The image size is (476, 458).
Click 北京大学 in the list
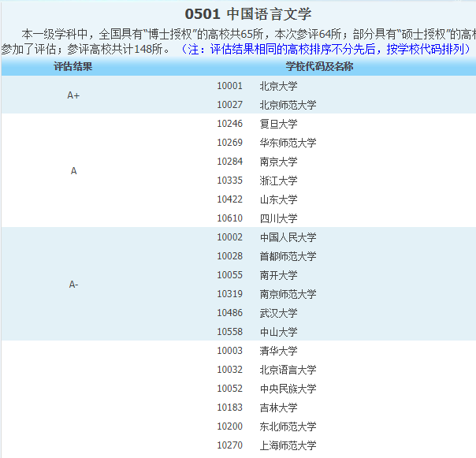(x=278, y=86)
